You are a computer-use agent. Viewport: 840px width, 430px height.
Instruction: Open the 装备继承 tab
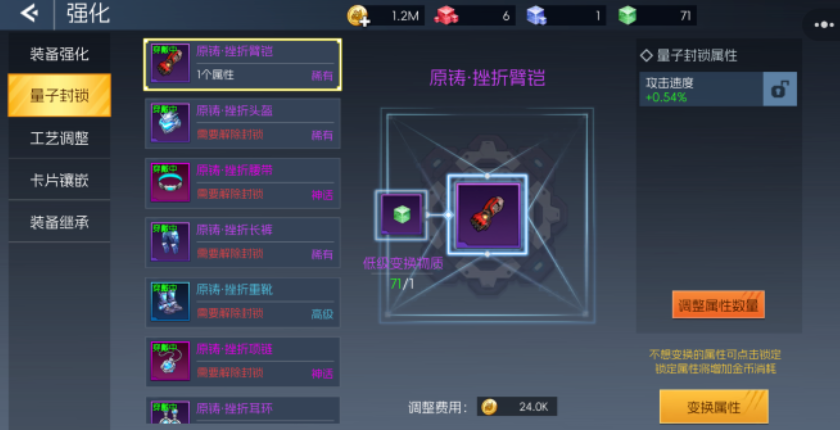59,222
